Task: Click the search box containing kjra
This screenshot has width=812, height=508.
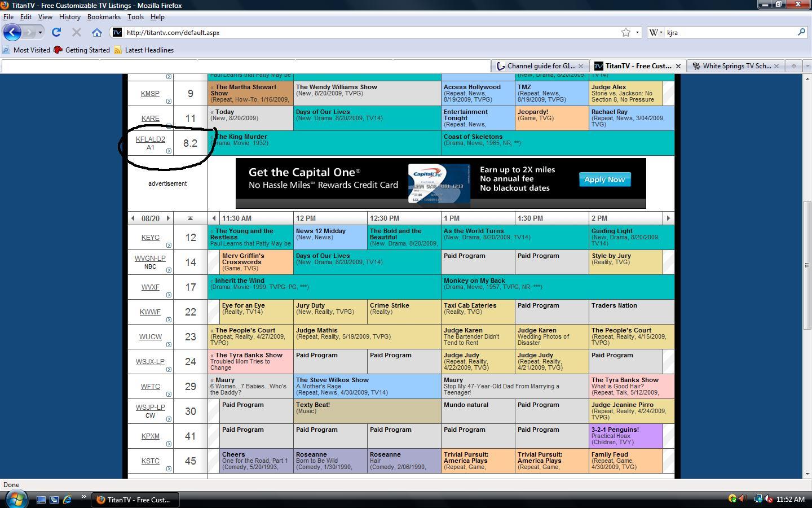Action: (x=730, y=32)
